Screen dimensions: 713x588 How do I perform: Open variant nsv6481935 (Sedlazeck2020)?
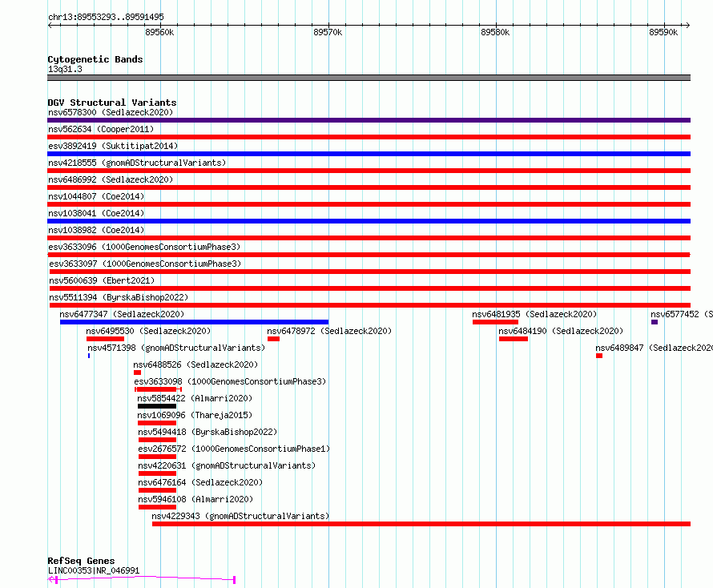[x=534, y=314]
